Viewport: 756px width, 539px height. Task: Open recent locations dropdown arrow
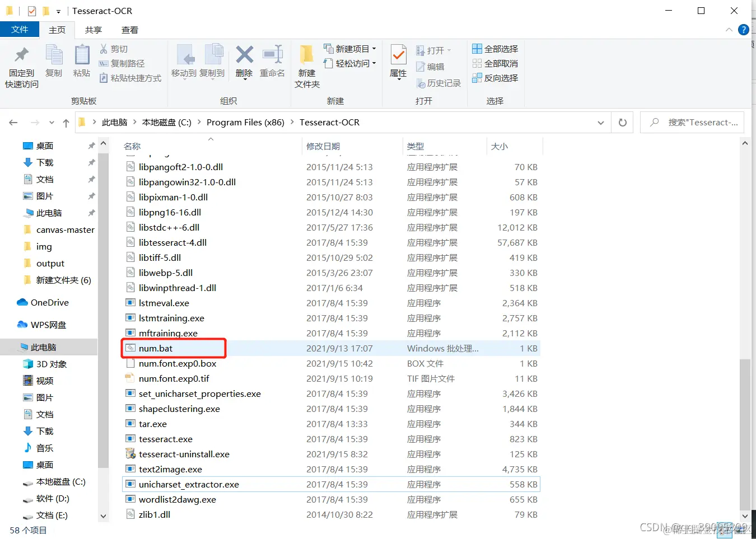point(52,123)
